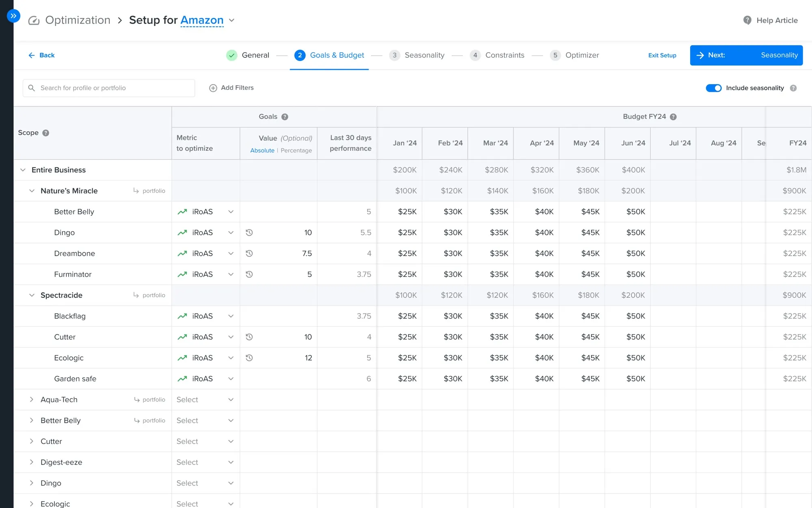Screen dimensions: 812x508
Task: Click the Budget FY24 help icon
Action: (673, 117)
